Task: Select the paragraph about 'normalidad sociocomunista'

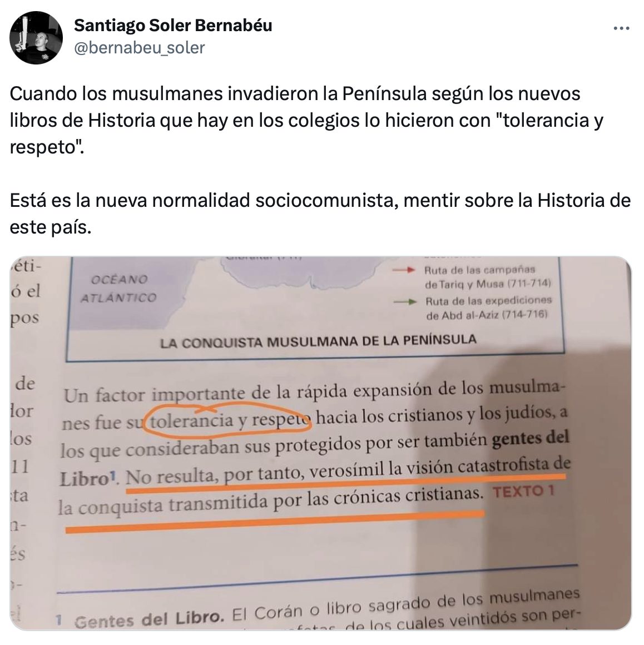Action: tap(320, 214)
